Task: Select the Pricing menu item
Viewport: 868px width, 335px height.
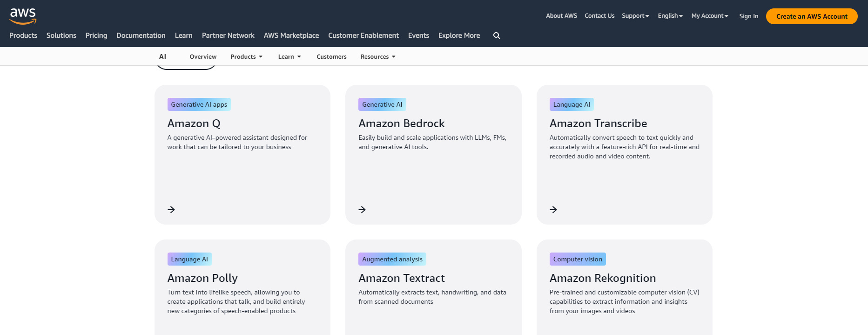Action: pyautogui.click(x=96, y=35)
